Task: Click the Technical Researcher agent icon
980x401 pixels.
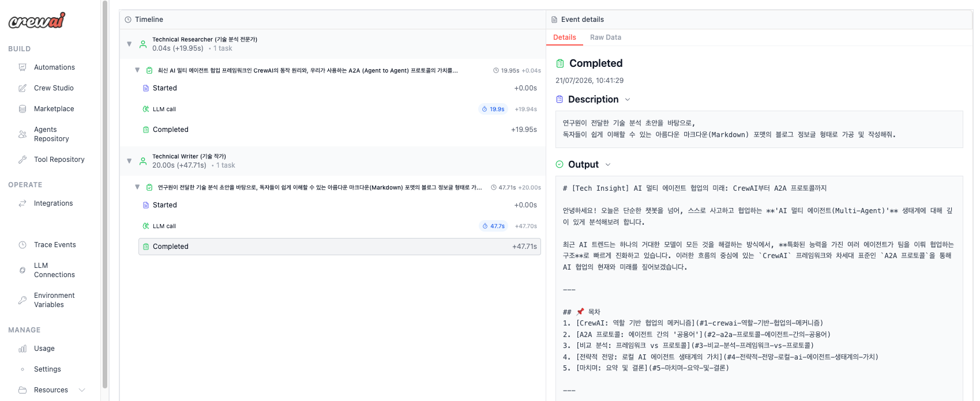Action: tap(143, 44)
